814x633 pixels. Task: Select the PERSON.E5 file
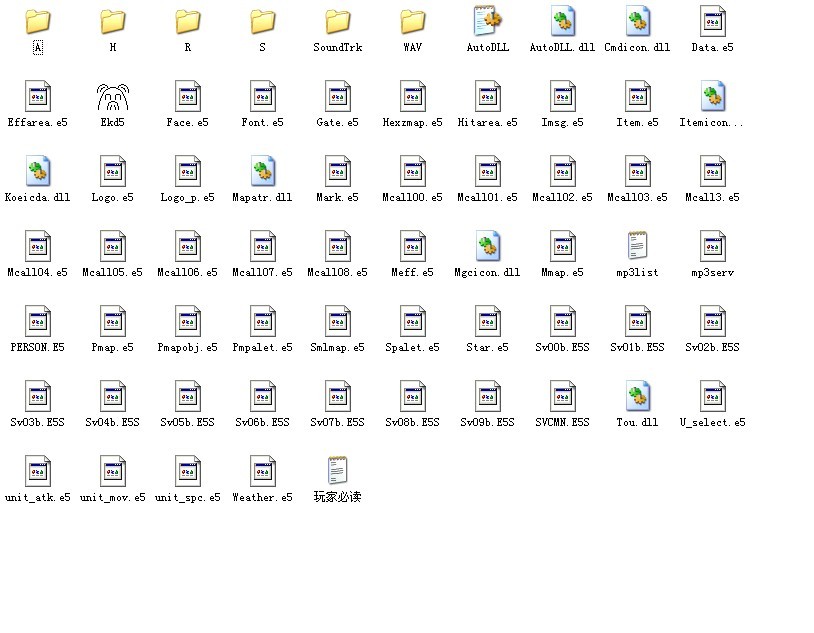tap(38, 322)
